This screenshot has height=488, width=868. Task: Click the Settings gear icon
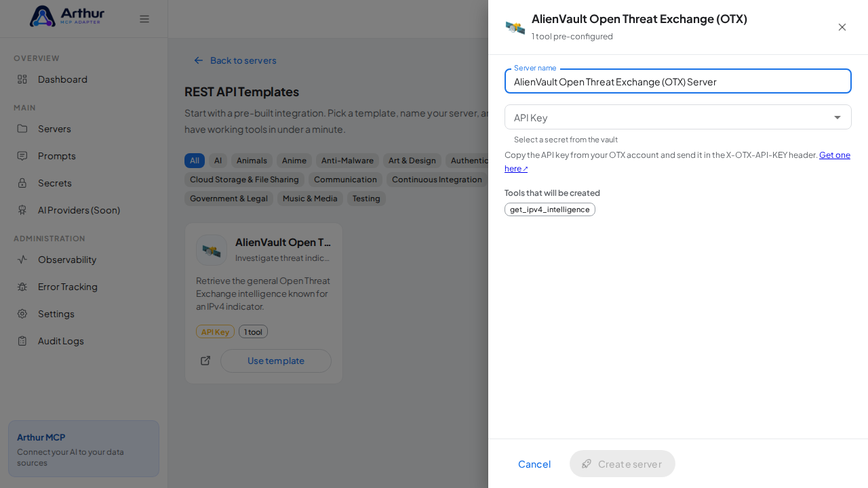22,314
